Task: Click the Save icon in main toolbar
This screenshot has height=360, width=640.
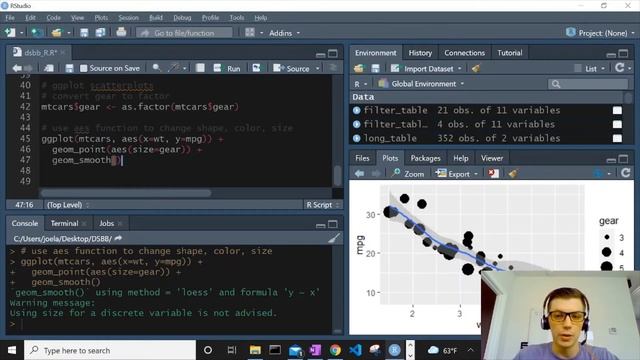Action: 84,33
